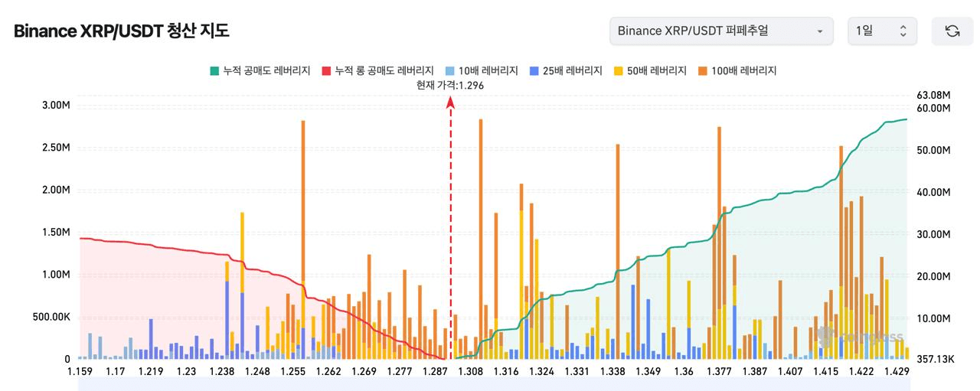Click the green 누적 공매도 legend color square
Screen dimensions: 980x391
point(214,71)
